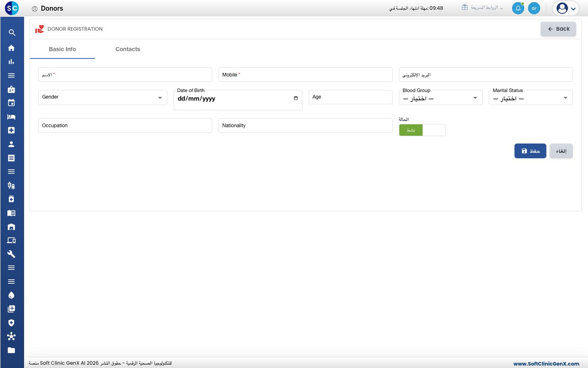The height and width of the screenshot is (368, 588).
Task: Click the Back button
Action: pos(558,29)
